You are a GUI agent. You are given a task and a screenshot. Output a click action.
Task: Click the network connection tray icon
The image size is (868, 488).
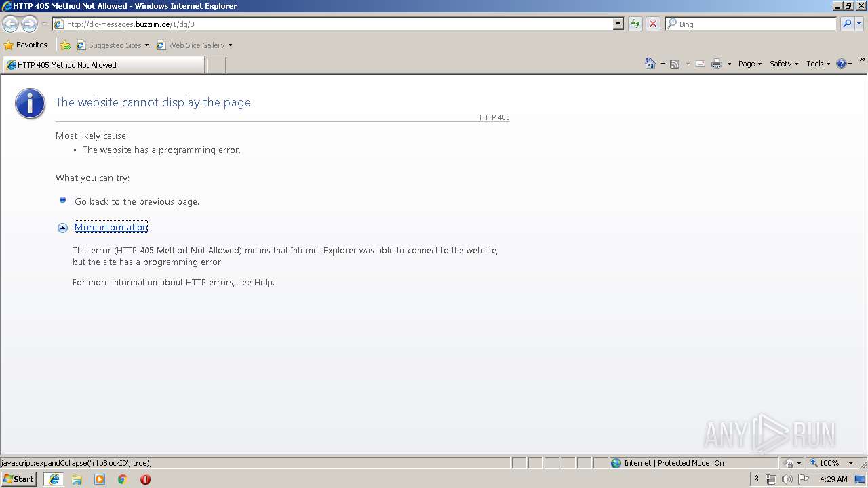[x=771, y=479]
